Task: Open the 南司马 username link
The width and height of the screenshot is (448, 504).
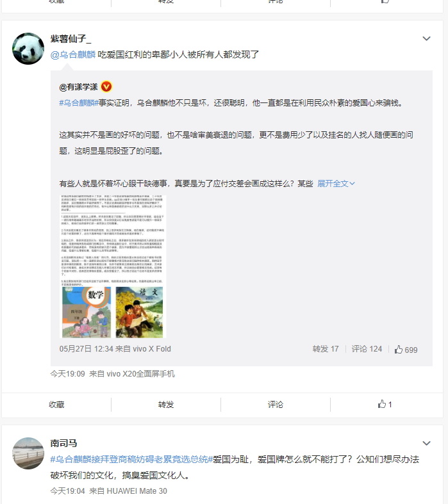Action: [63, 443]
